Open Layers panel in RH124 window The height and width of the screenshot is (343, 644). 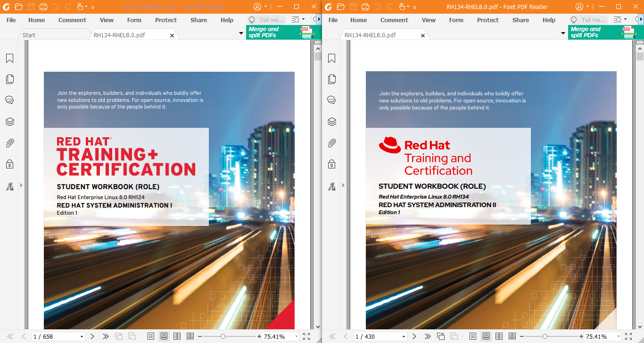point(9,122)
